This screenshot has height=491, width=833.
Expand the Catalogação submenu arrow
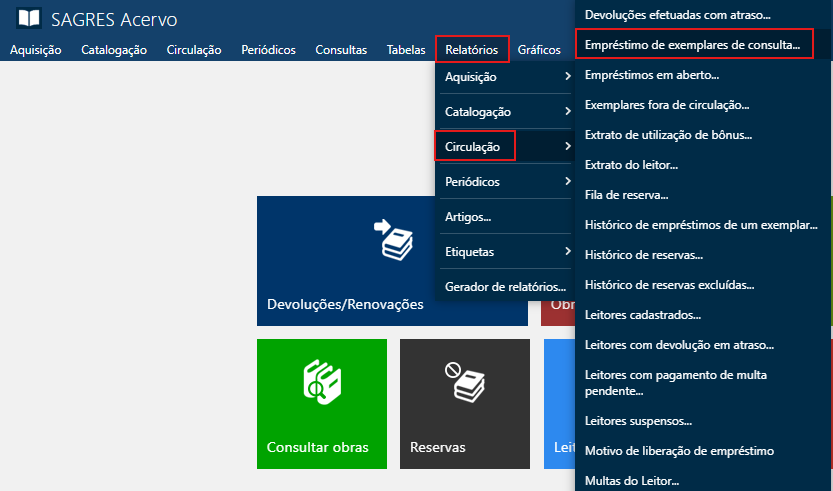click(567, 112)
